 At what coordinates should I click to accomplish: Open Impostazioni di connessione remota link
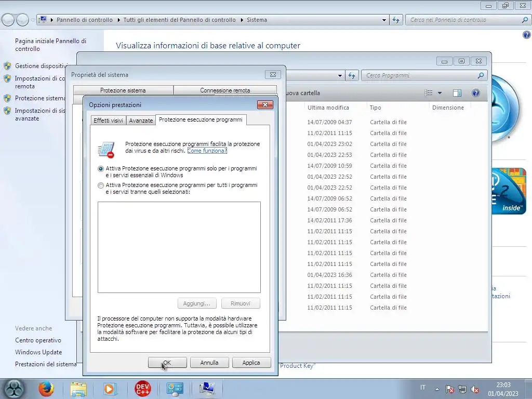coord(39,82)
